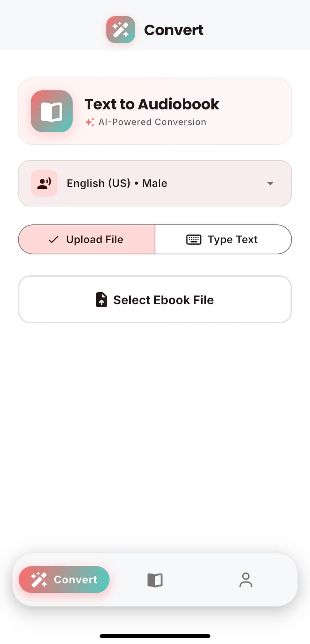Image resolution: width=310 pixels, height=644 pixels.
Task: Click the speaking person voice icon
Action: coord(44,183)
